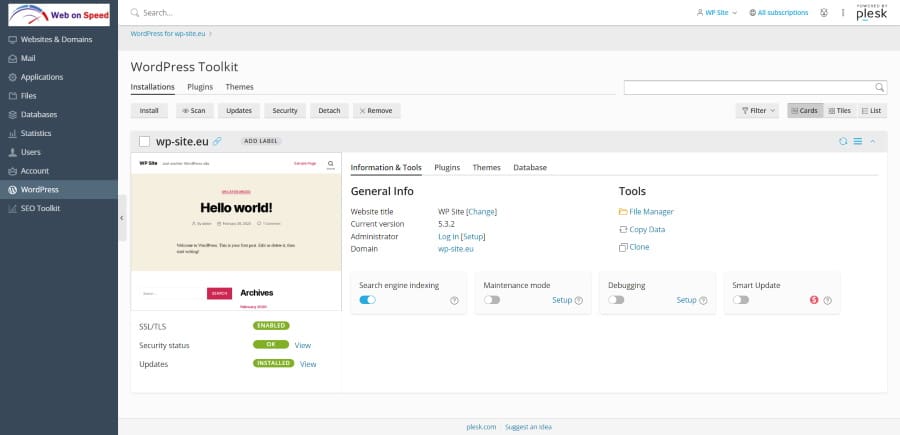Open help for Debugging
Screen dimensions: 900x435
click(x=703, y=301)
